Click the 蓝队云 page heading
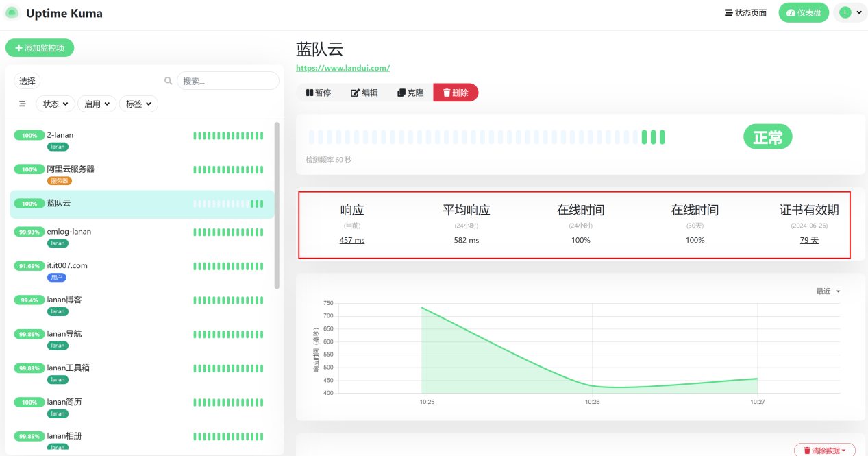Viewport: 868px width, 456px height. 319,49
